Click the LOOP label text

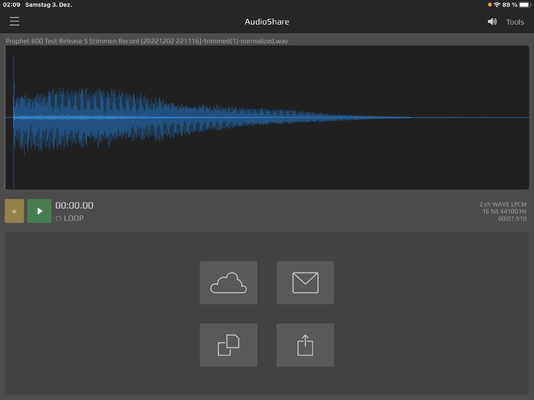[x=74, y=218]
